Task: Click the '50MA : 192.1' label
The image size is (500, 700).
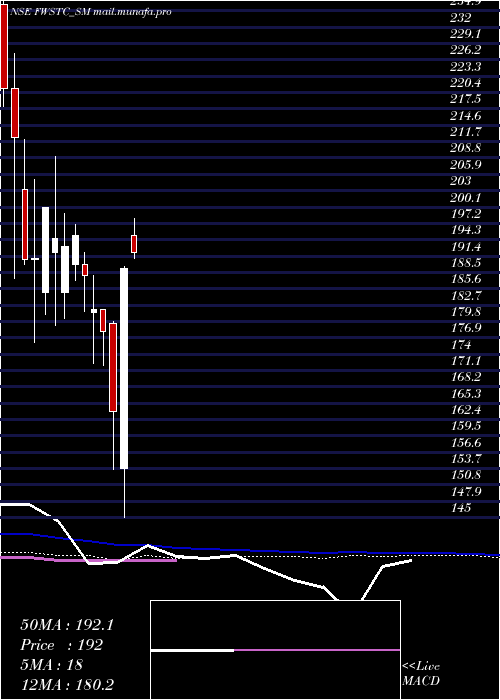Action: 67,625
